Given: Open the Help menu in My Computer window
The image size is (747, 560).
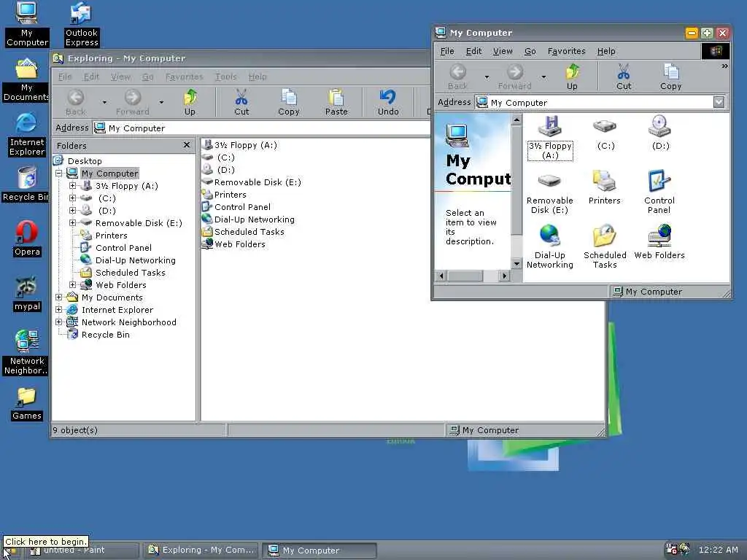Looking at the screenshot, I should pyautogui.click(x=606, y=51).
